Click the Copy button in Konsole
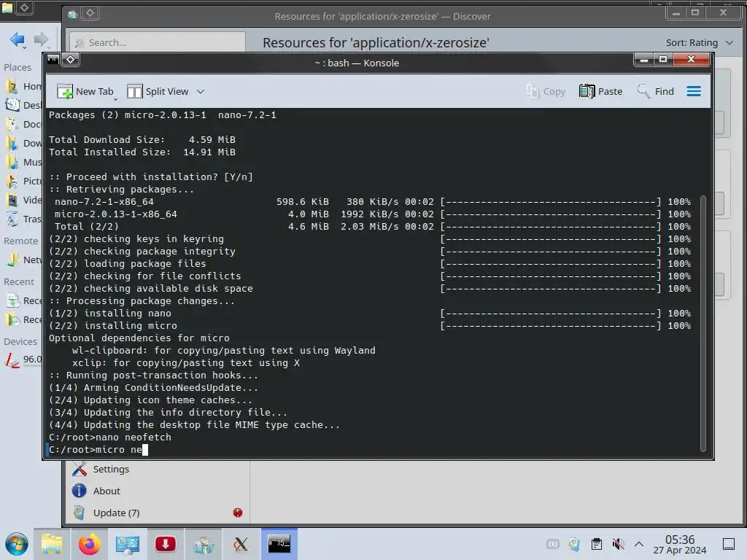The height and width of the screenshot is (560, 747). (x=546, y=91)
